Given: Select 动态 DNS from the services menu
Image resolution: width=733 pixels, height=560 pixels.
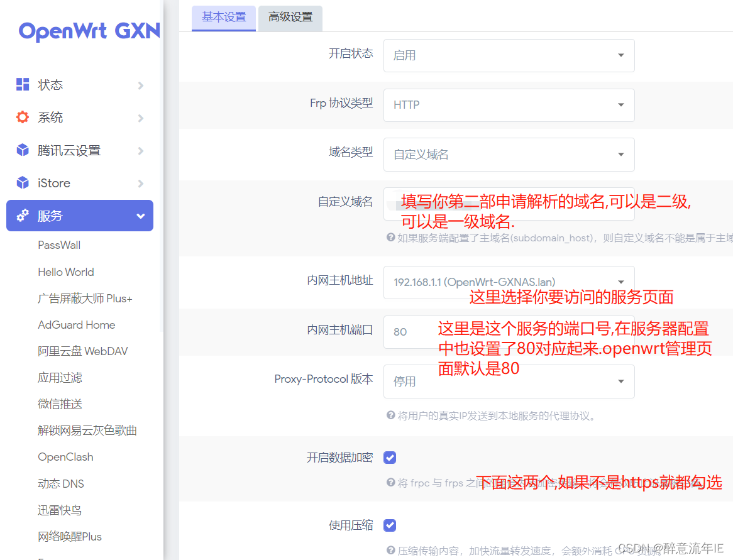Looking at the screenshot, I should coord(60,483).
